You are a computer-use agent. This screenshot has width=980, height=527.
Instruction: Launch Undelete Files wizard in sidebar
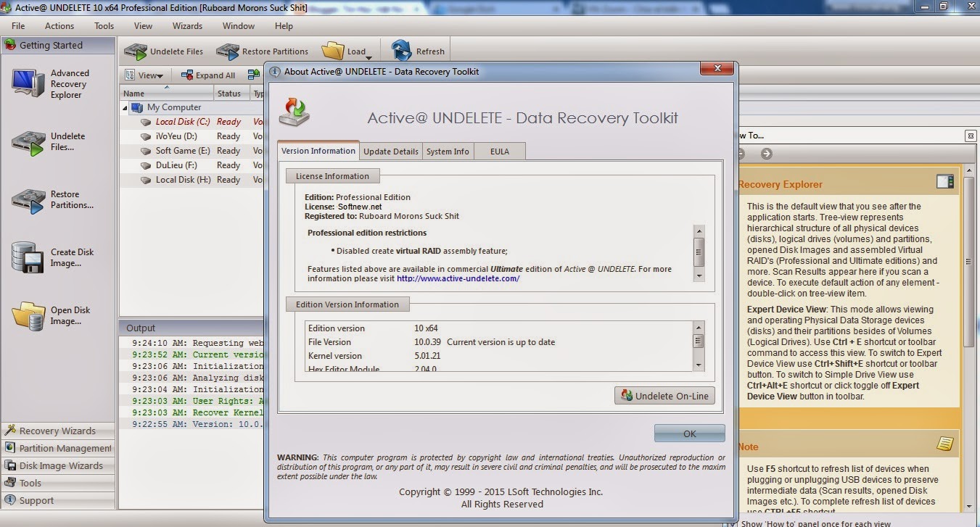tap(49, 142)
